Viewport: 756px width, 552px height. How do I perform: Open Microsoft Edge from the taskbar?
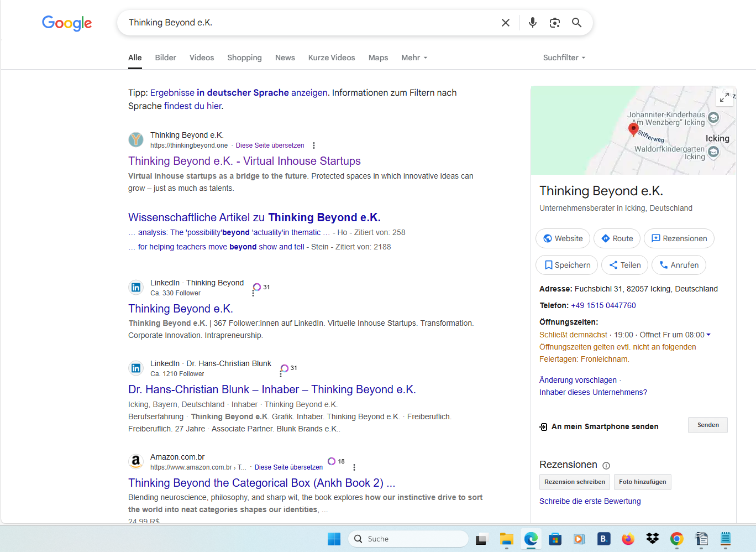(x=531, y=539)
